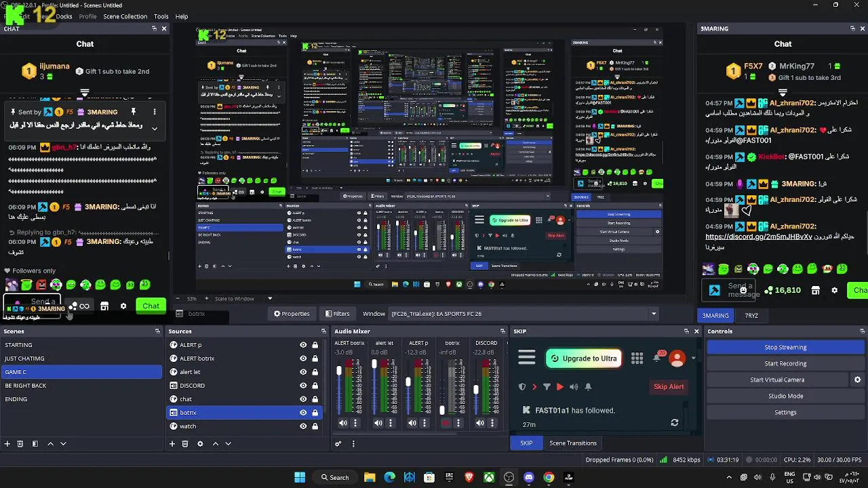Open Audio Mixer panel three-dot menu
868x488 pixels.
(x=353, y=444)
